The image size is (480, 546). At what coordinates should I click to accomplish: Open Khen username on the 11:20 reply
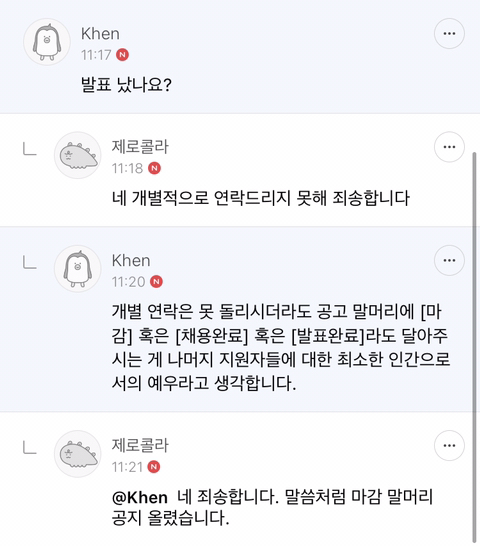tap(131, 260)
